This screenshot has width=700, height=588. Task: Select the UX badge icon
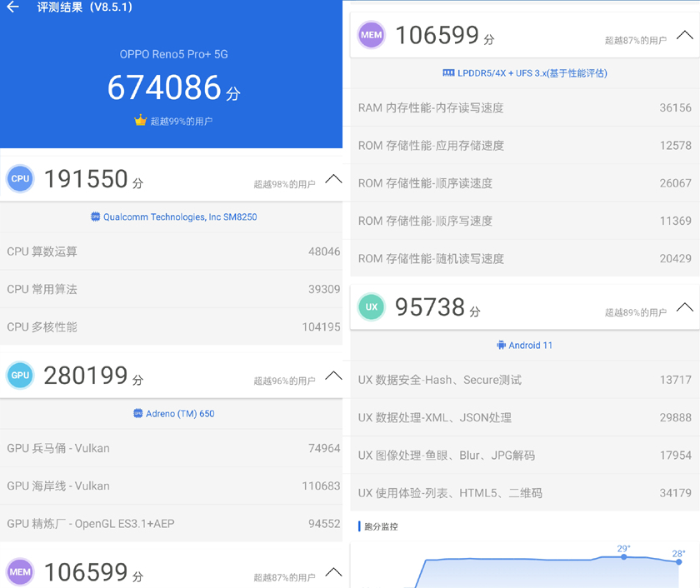point(371,306)
